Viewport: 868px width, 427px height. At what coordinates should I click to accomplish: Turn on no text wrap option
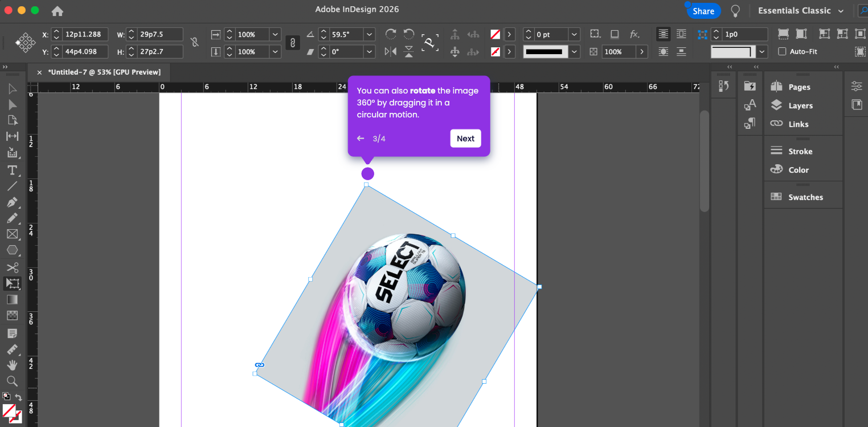(663, 34)
